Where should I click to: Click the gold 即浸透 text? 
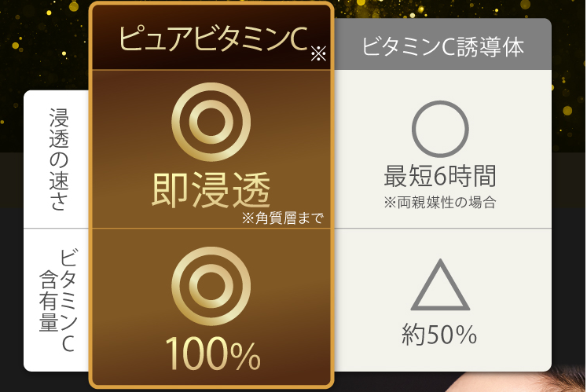211,189
